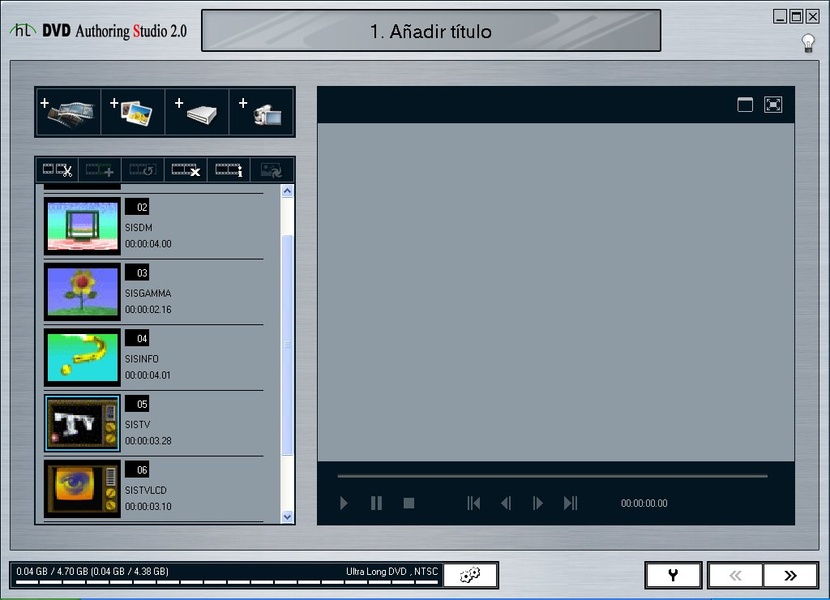The height and width of the screenshot is (600, 830).
Task: Click the preview timecode 00:00:00.00
Action: [x=644, y=503]
